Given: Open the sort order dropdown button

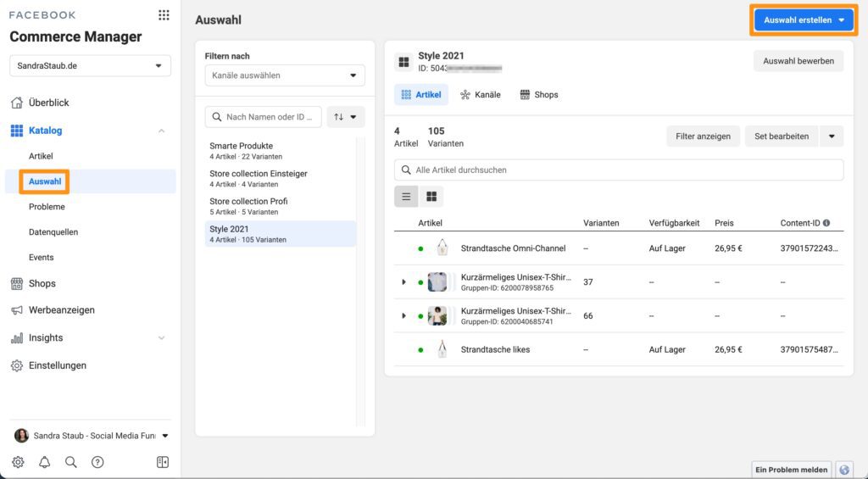Looking at the screenshot, I should tap(346, 117).
